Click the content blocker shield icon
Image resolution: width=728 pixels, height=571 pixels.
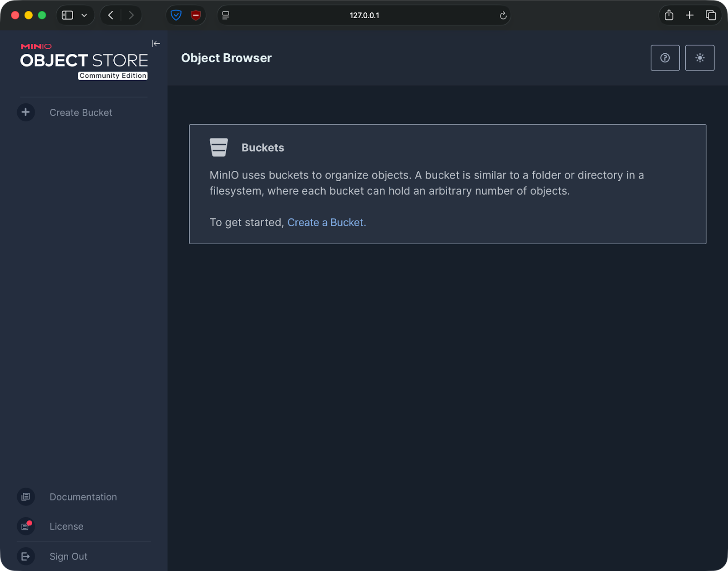coord(195,15)
